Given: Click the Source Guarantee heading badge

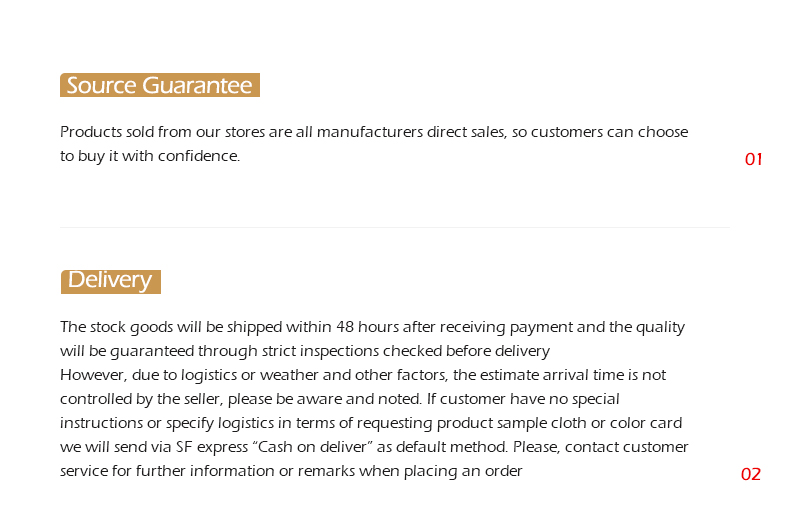Looking at the screenshot, I should (x=160, y=85).
